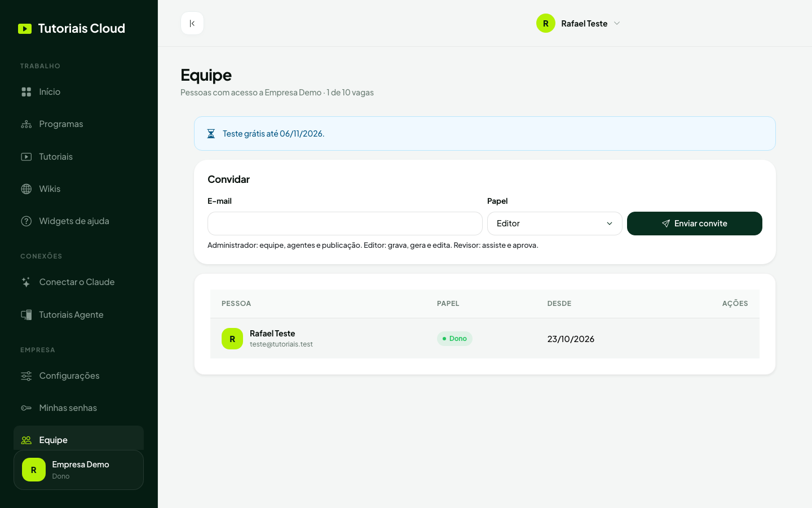Click the Equipe page heading
The image size is (812, 508).
(x=206, y=75)
